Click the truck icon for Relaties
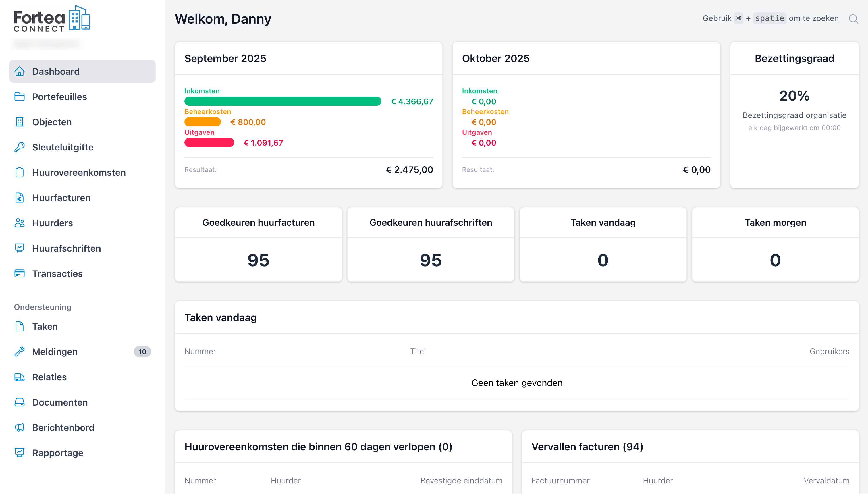Image resolution: width=868 pixels, height=494 pixels. pos(19,377)
